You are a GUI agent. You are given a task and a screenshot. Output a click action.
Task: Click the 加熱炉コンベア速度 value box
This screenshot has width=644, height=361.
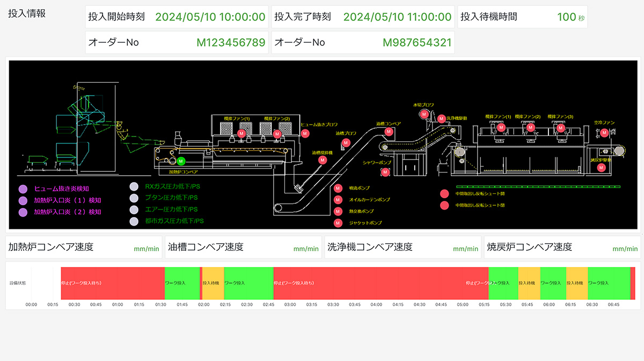[83, 247]
